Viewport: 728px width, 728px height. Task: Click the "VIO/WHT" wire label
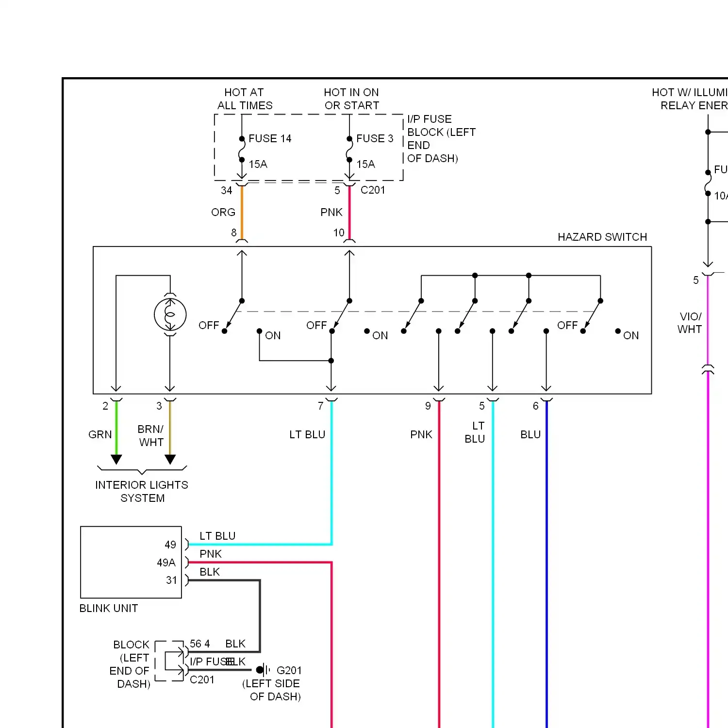click(690, 323)
